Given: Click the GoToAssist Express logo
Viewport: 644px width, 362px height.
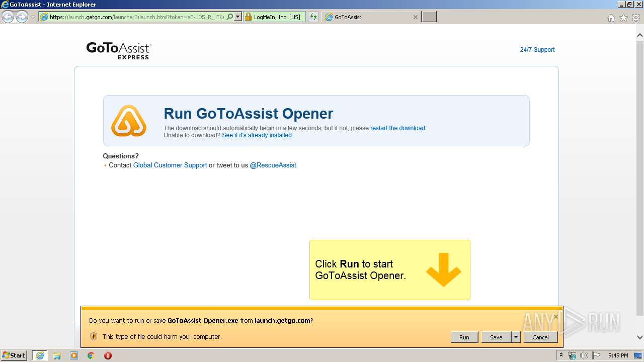Looking at the screenshot, I should (x=119, y=51).
